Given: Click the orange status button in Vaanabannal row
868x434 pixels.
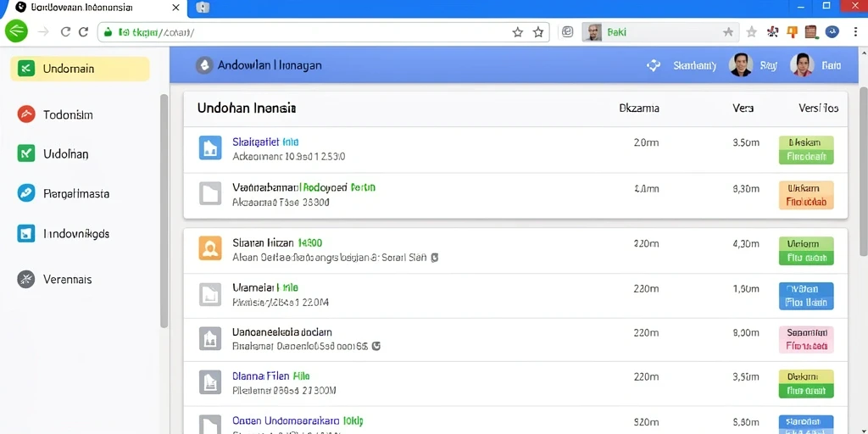Looking at the screenshot, I should [805, 195].
